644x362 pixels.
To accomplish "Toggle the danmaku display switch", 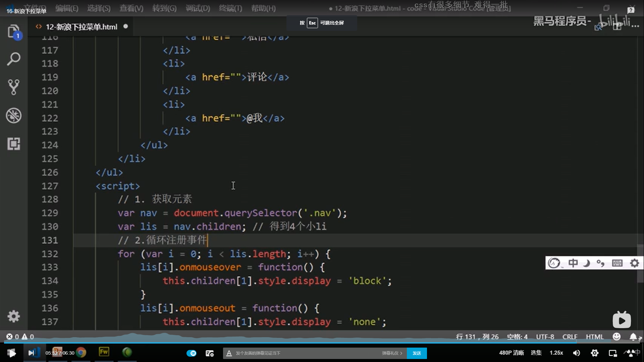I will (192, 353).
